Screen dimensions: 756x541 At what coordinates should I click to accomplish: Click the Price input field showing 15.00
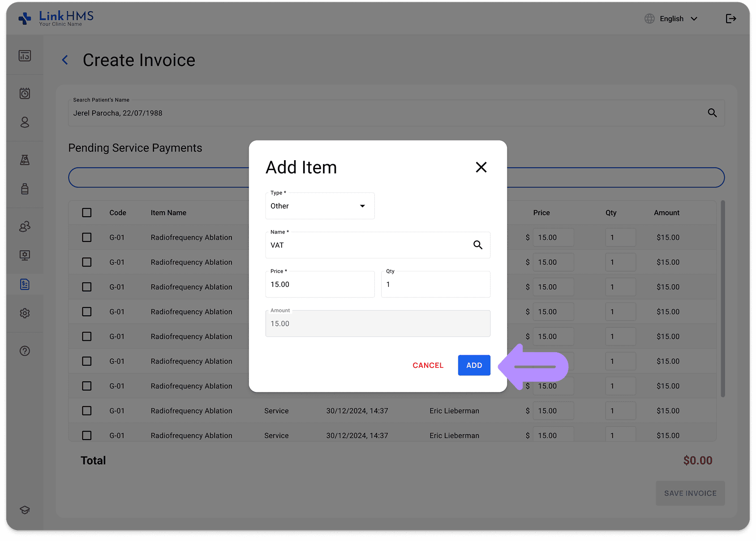[320, 285]
